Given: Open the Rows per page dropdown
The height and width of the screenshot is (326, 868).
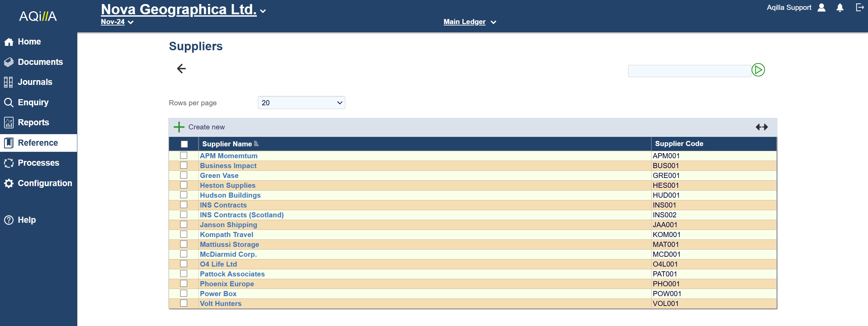Looking at the screenshot, I should coord(301,103).
